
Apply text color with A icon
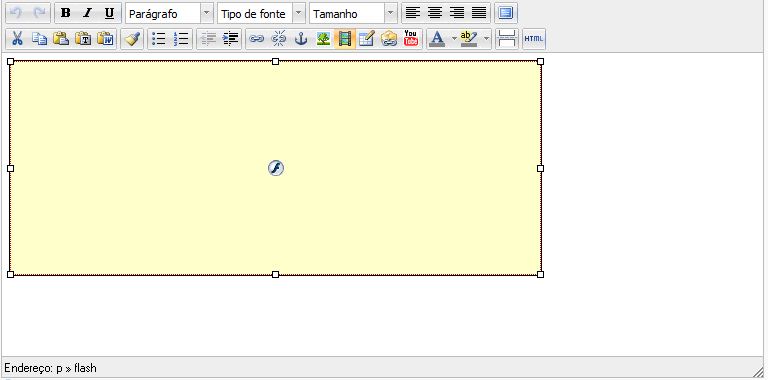[x=437, y=39]
